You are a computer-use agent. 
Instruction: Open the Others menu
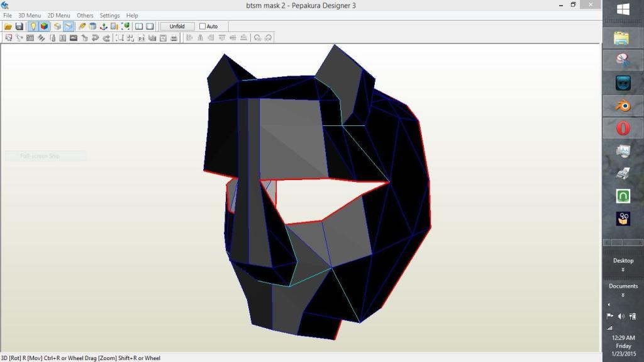click(85, 15)
